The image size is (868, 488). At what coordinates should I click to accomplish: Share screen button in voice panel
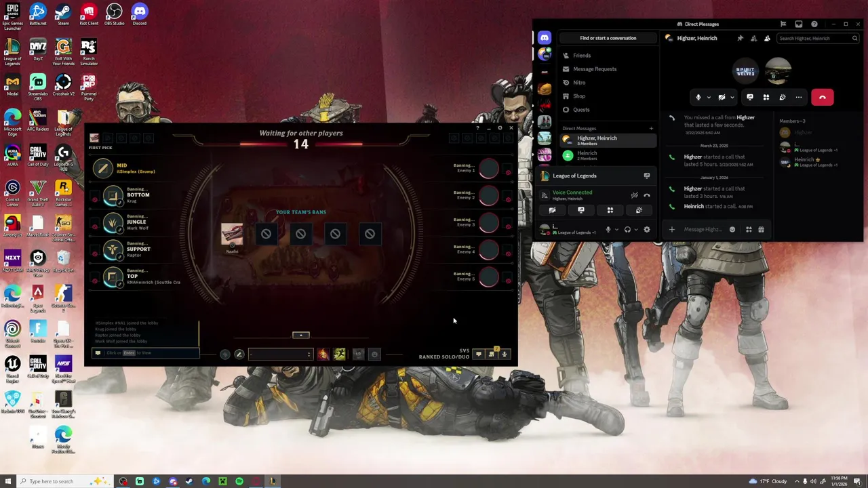pyautogui.click(x=581, y=210)
